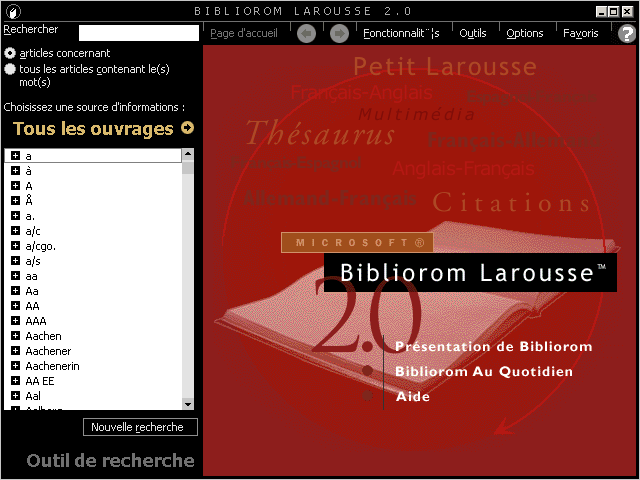Click the bullet dot next to Bibliorom Au Quotidien
Screen dimensions: 640x480
(367, 371)
